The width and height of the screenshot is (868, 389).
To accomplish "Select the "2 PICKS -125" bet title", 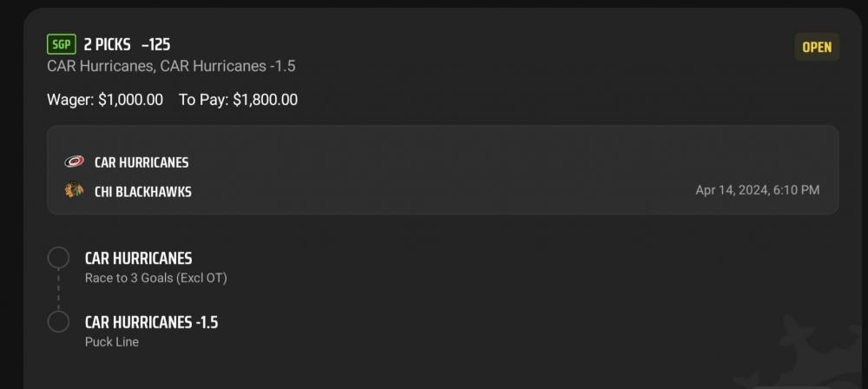I will [127, 44].
